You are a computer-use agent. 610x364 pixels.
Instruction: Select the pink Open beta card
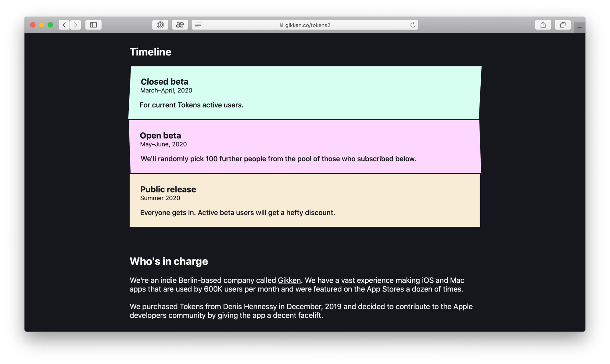[x=305, y=147]
